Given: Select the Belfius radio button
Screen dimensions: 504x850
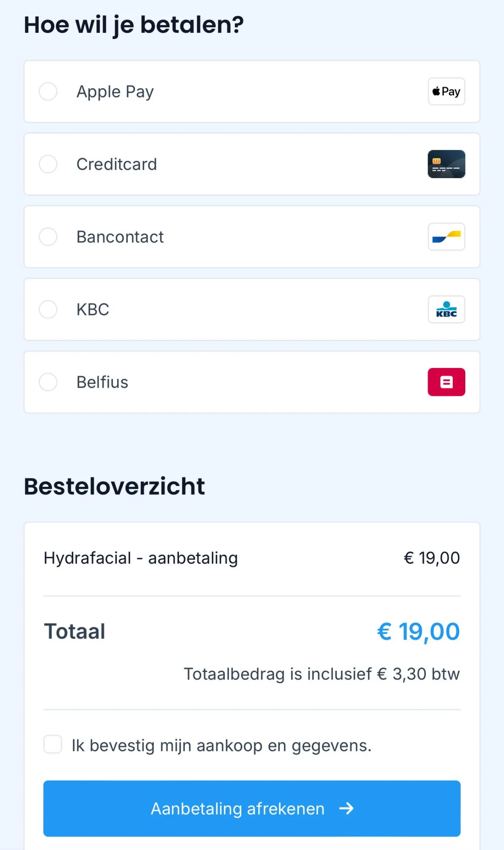Looking at the screenshot, I should tap(48, 382).
